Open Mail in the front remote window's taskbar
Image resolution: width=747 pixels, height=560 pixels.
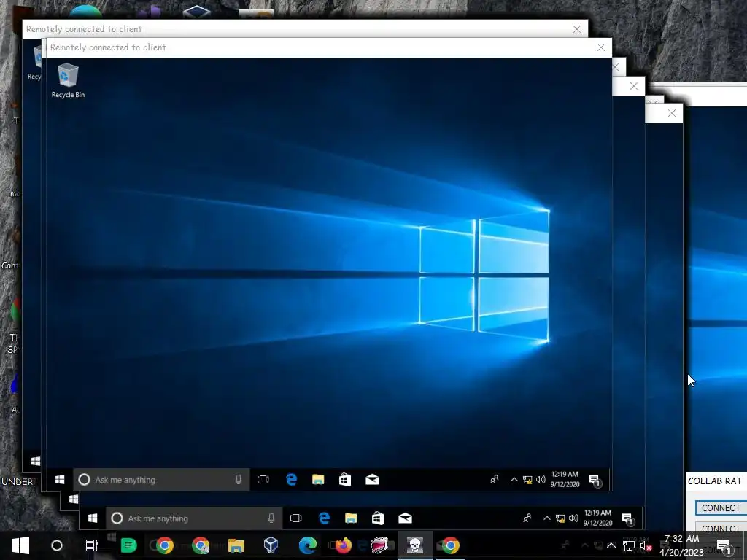coord(372,480)
